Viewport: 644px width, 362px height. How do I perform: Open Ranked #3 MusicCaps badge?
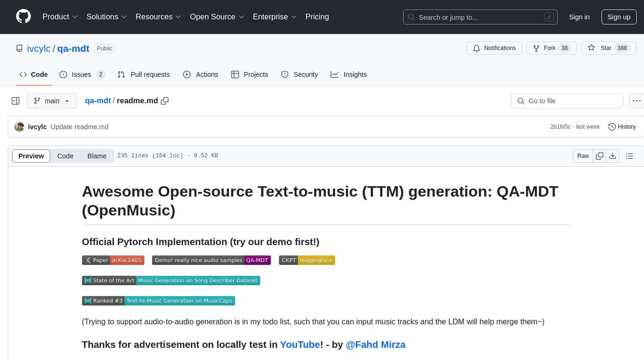(158, 301)
